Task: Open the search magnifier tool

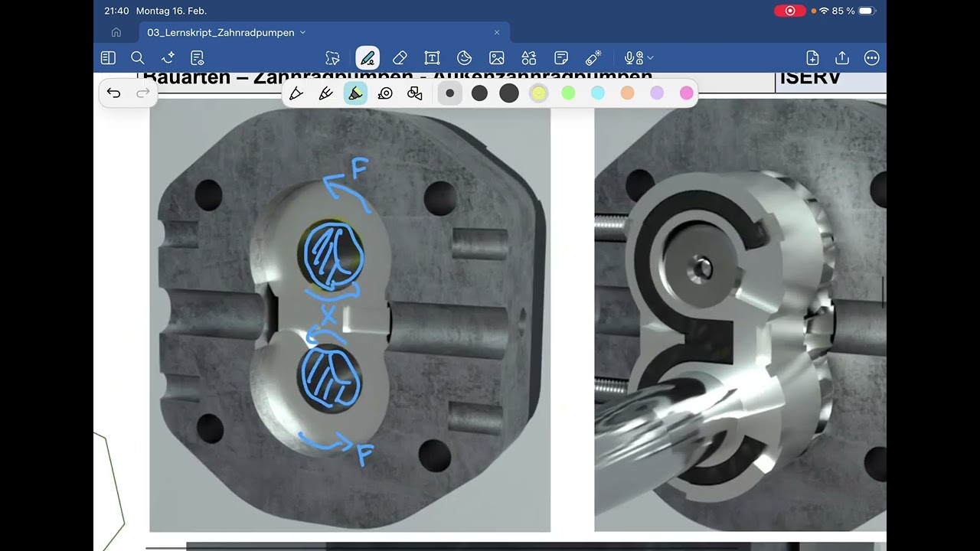Action: 138,58
